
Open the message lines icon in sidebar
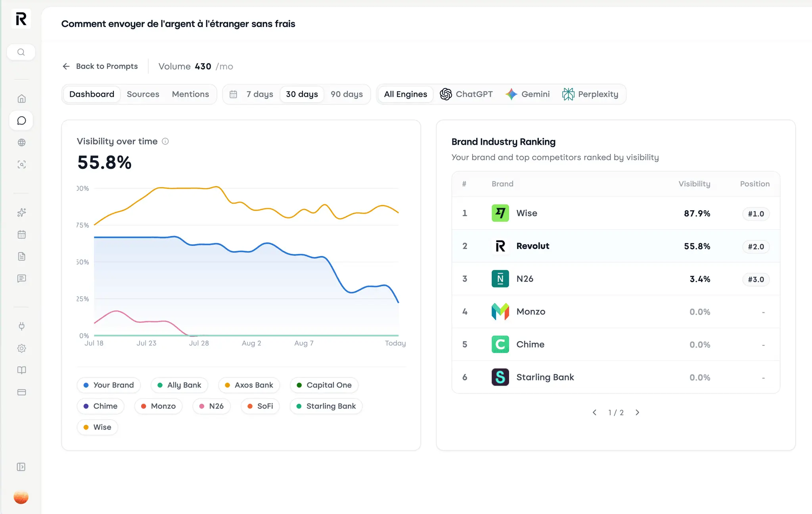22,278
